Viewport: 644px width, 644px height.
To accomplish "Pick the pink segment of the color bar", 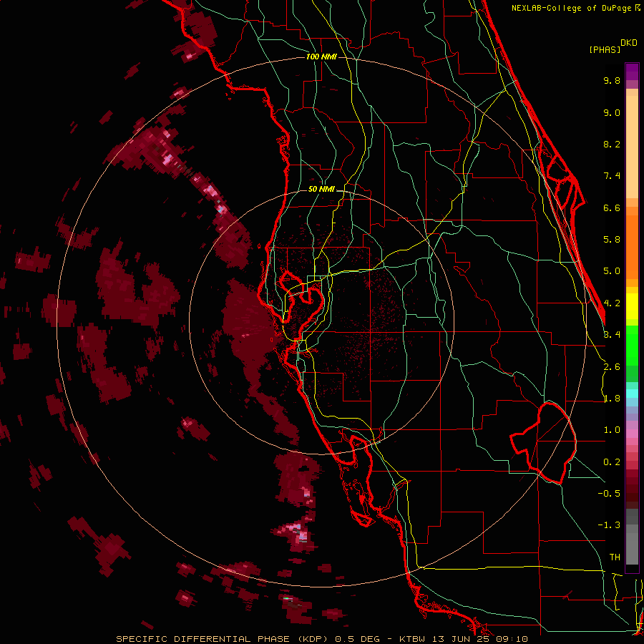I will click(x=632, y=434).
